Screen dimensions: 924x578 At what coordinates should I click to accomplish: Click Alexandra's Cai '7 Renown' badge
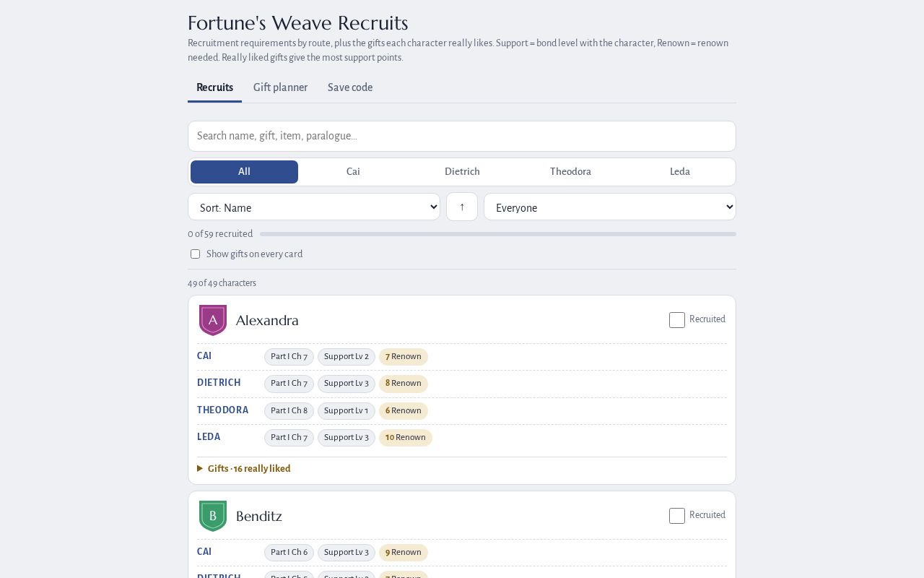(404, 357)
